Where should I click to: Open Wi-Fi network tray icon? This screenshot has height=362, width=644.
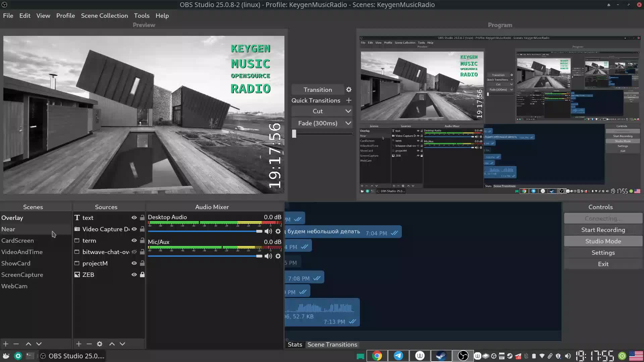tap(542, 356)
